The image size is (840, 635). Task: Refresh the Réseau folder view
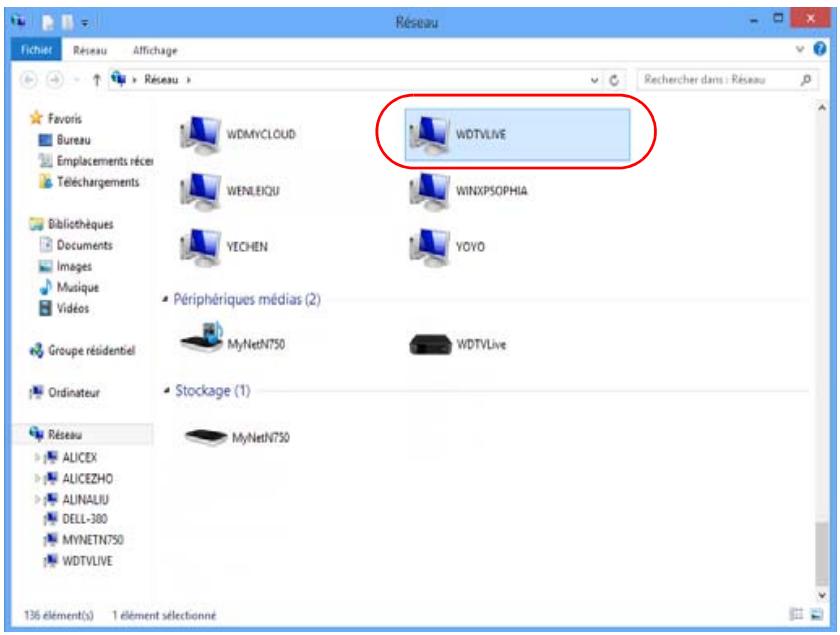point(614,80)
